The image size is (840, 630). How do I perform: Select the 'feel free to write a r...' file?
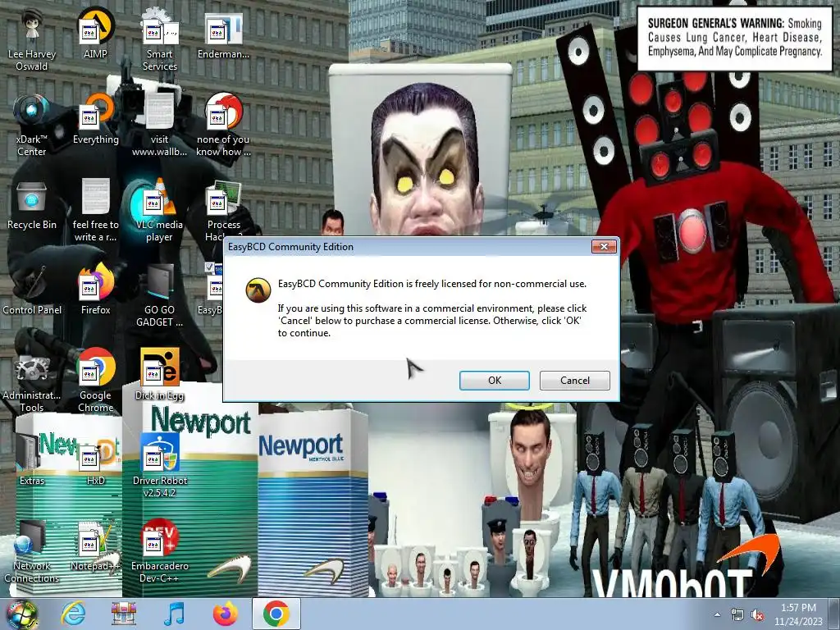[95, 211]
